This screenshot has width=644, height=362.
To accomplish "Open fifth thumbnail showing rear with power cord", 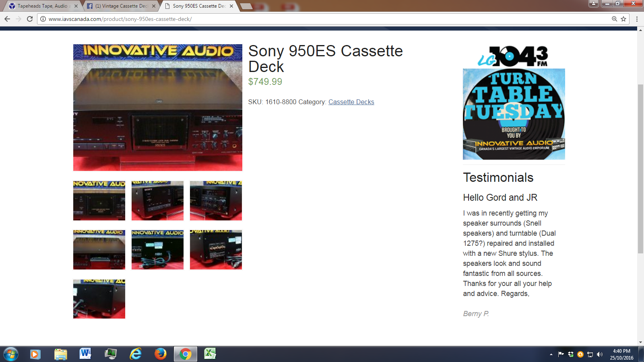I will [x=157, y=250].
